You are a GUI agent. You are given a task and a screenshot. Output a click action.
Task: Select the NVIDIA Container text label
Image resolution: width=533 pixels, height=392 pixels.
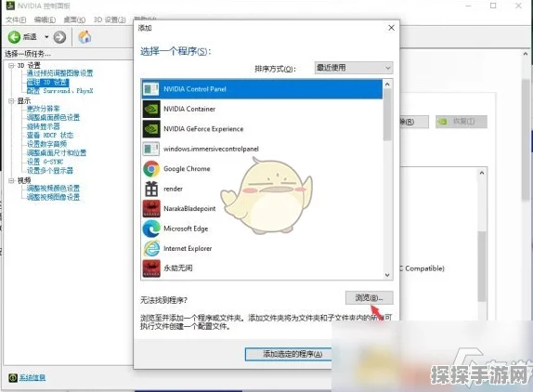[189, 109]
